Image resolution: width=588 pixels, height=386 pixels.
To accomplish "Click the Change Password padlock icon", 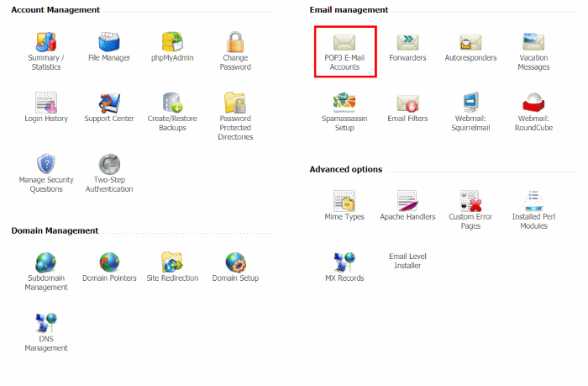I will point(235,42).
